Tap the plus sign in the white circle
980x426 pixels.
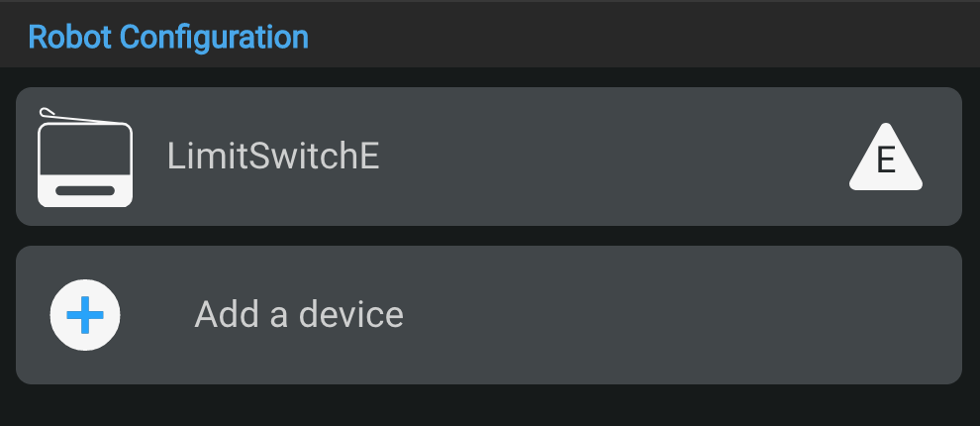pos(85,315)
